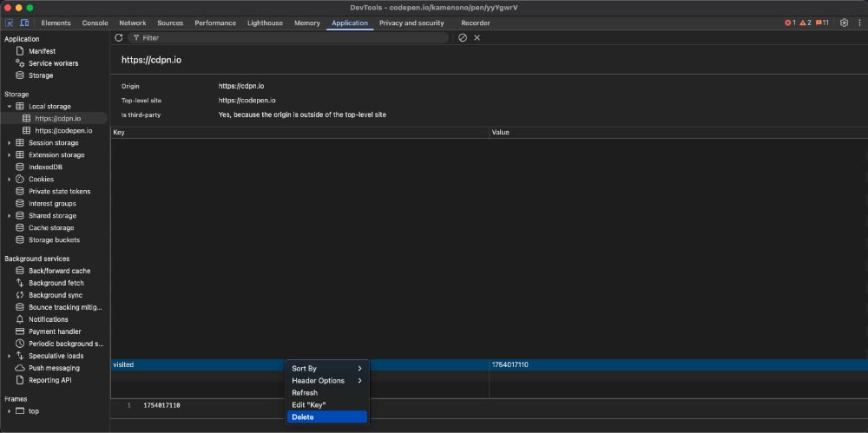Screen dimensions: 868x433
Task: Click the Origin value https://cdpn.io
Action: tap(241, 87)
